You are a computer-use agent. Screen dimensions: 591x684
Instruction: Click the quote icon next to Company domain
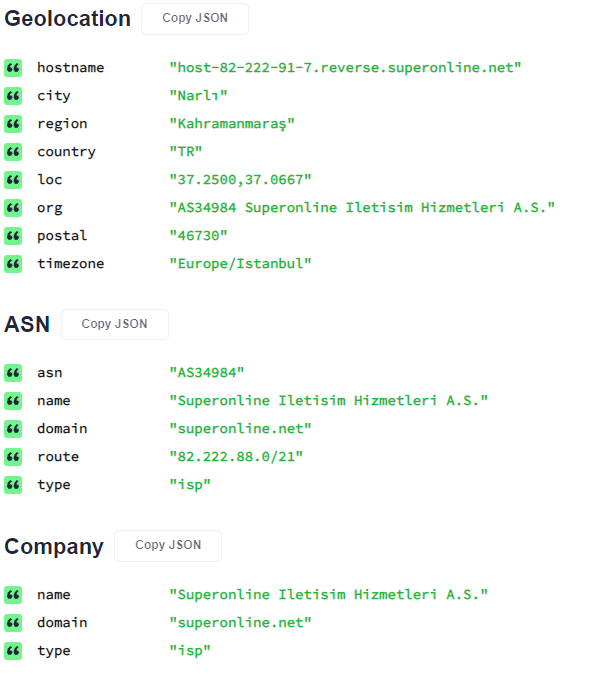(13, 622)
